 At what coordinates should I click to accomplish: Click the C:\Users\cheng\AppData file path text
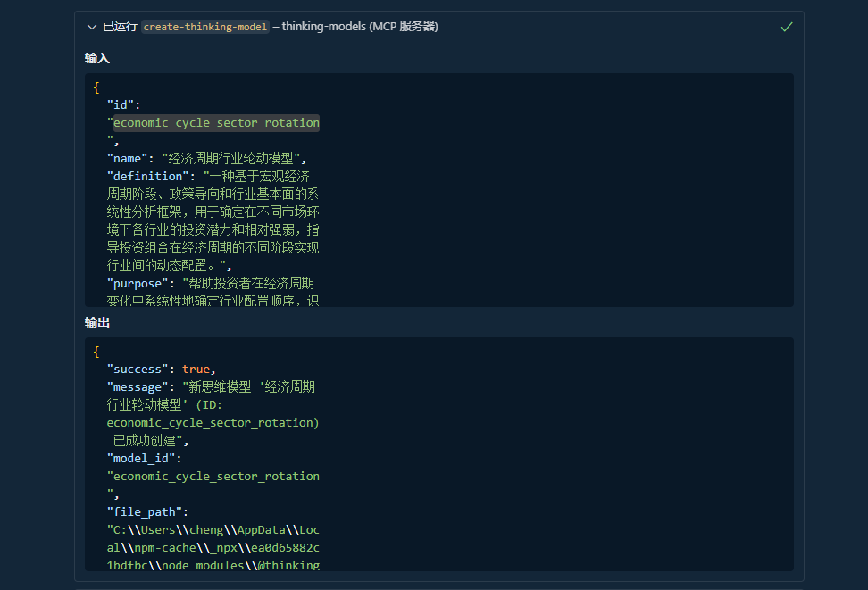(x=213, y=529)
